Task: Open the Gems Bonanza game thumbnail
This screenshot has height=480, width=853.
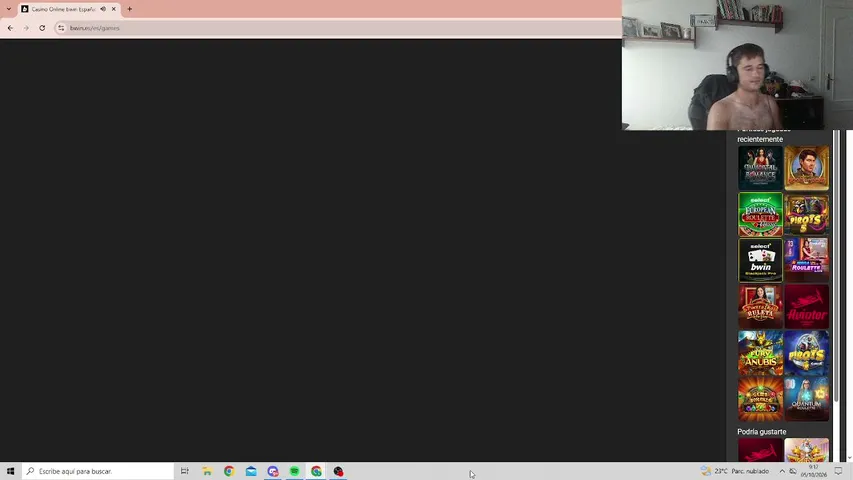Action: (x=760, y=399)
